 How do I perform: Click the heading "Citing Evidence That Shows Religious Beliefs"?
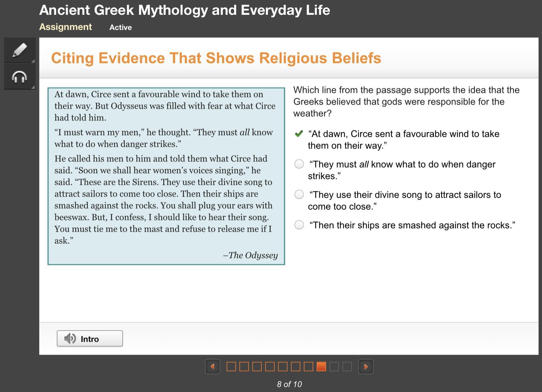pos(216,58)
